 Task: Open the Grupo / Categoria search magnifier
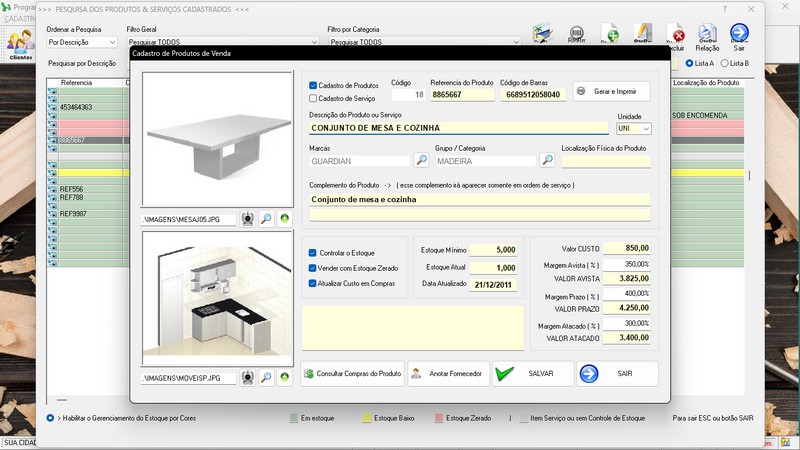547,160
